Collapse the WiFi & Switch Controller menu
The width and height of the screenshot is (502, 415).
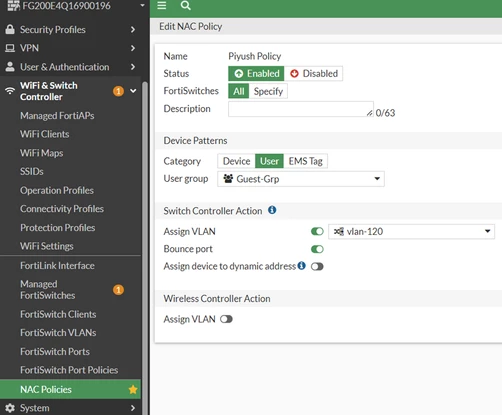point(133,91)
